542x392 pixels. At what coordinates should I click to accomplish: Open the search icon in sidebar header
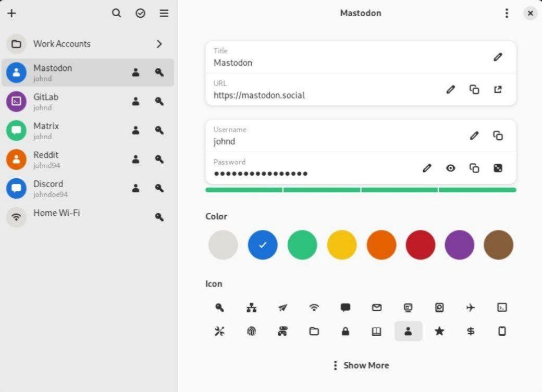pyautogui.click(x=117, y=13)
